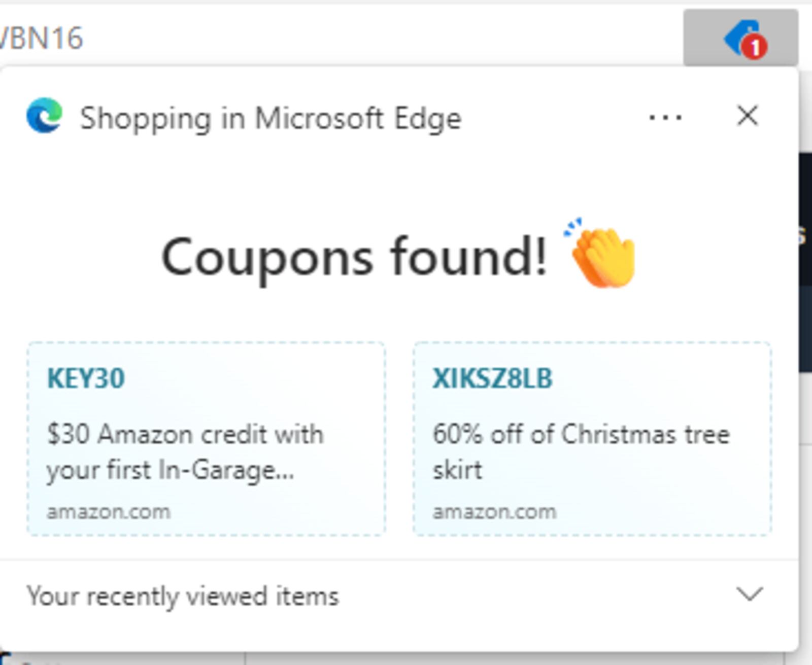Close the Shopping in Microsoft Edge panel
Viewport: 812px width, 665px height.
[748, 116]
